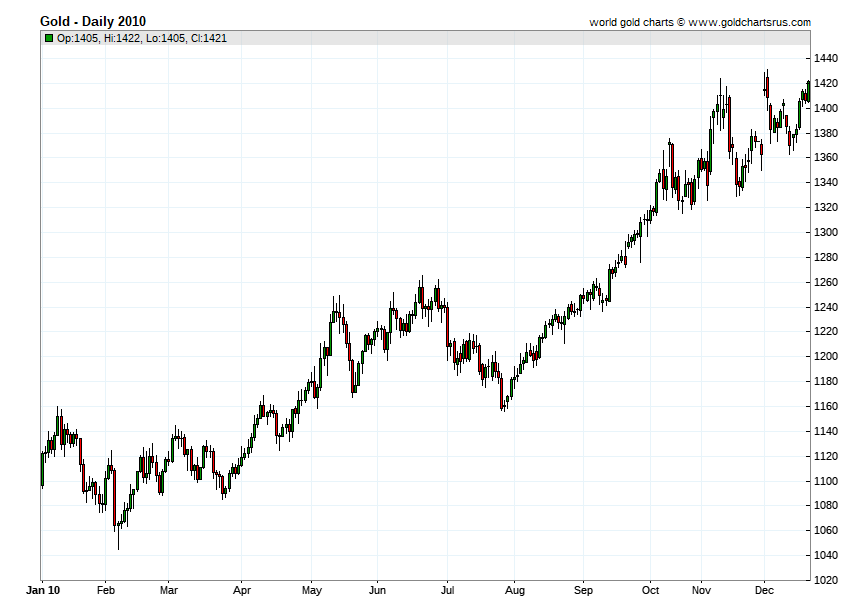Select the February low candlestick near 1045
Image resolution: width=850 pixels, height=616 pixels.
tap(118, 543)
